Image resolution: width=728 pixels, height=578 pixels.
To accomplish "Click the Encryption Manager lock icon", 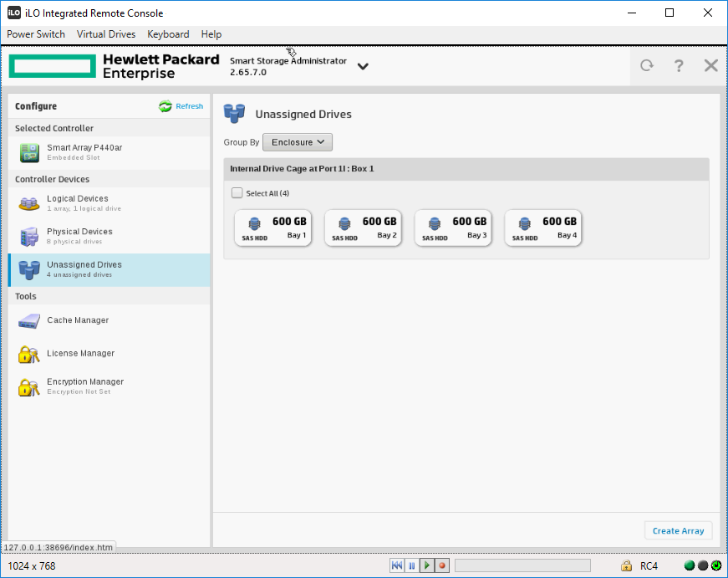I will pos(28,387).
